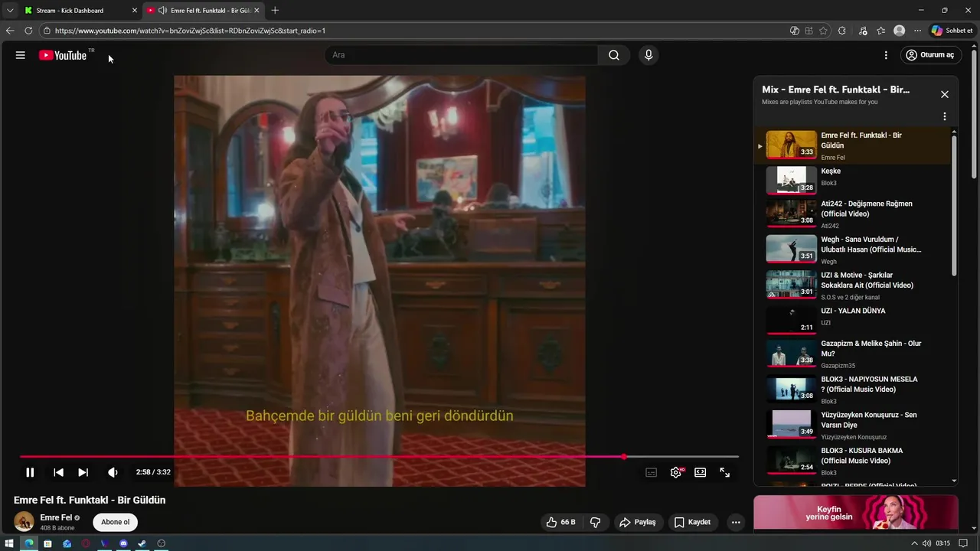Viewport: 980px width, 551px height.
Task: Click the Keyfin yerine gelsin ad banner
Action: coord(856,513)
